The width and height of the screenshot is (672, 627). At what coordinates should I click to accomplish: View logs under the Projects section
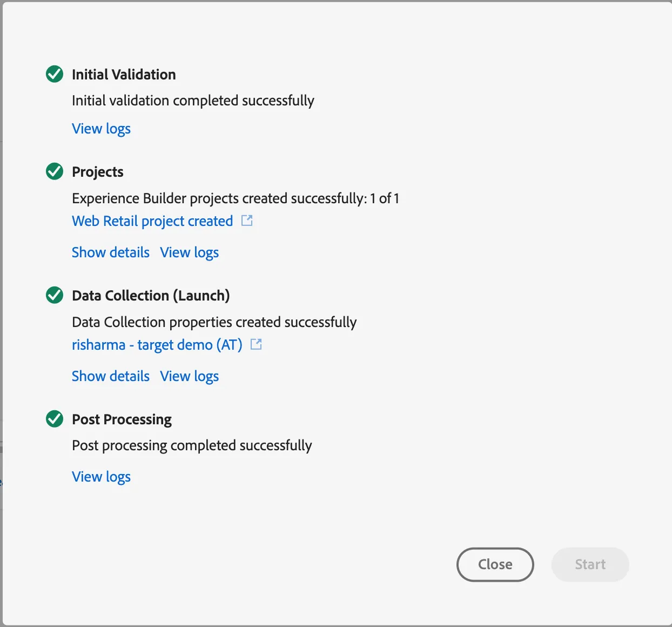(x=190, y=252)
